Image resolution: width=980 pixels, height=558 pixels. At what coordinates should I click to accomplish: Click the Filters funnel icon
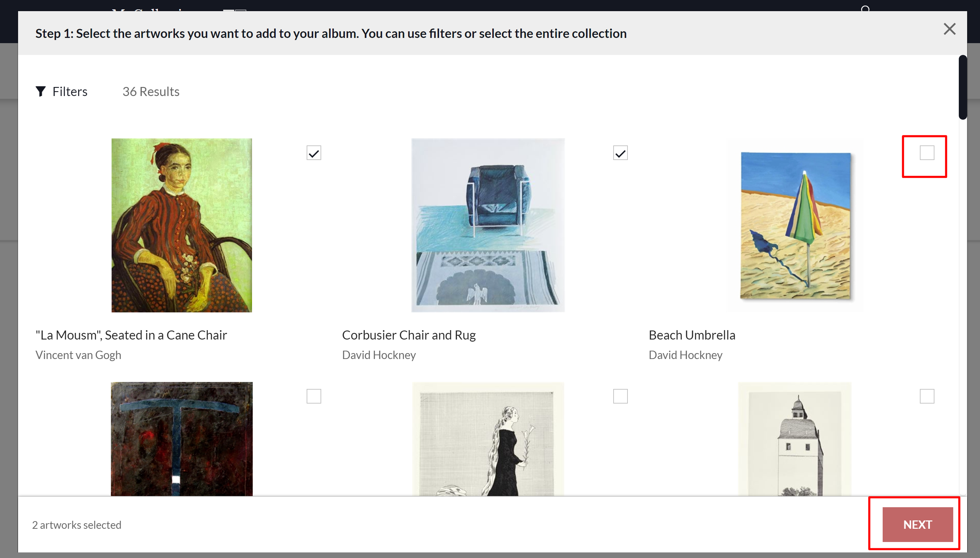[x=41, y=91]
